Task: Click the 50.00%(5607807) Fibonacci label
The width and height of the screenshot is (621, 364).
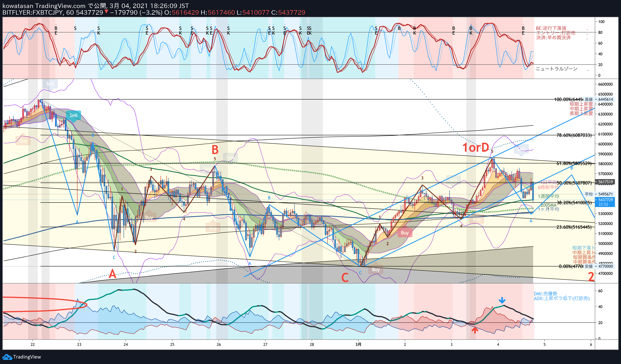Action: tap(574, 183)
